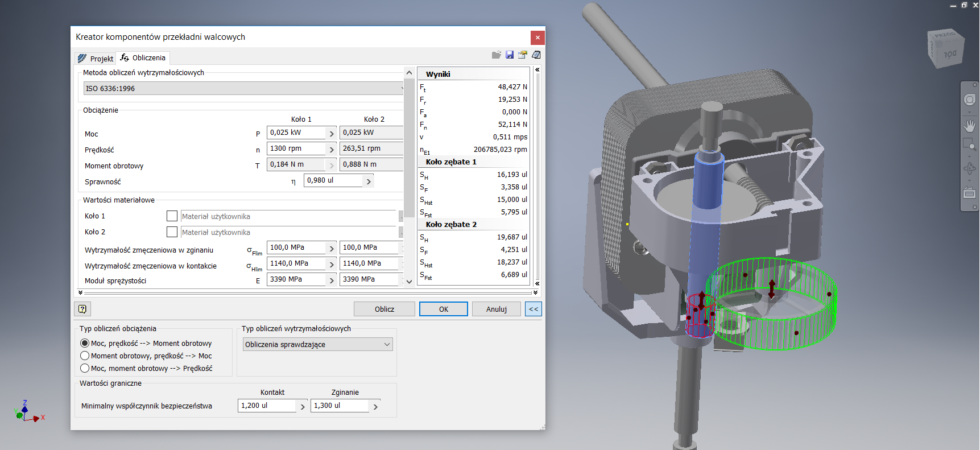The height and width of the screenshot is (450, 980).
Task: Expand arrow beside 3390 MPa Koło 1 field
Action: pyautogui.click(x=331, y=280)
